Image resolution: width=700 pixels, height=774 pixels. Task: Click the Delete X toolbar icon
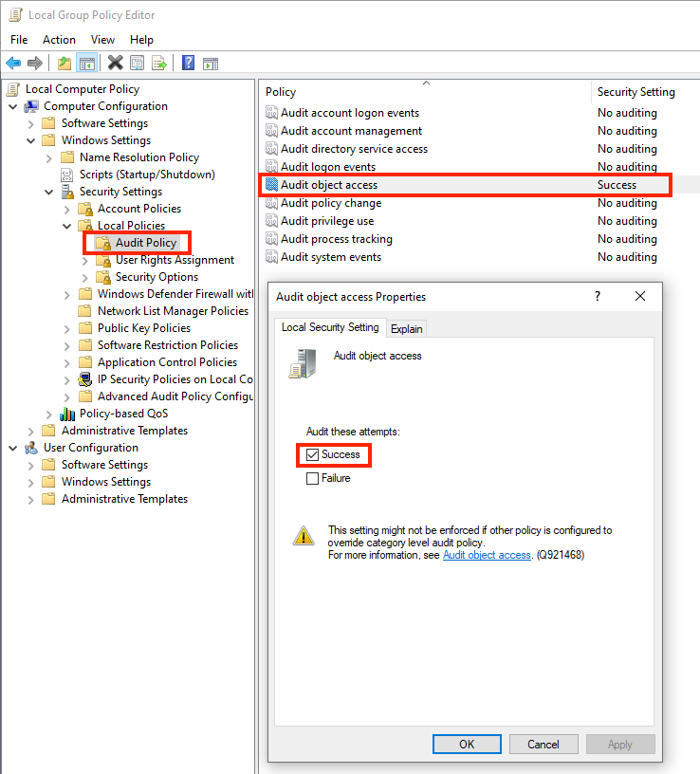coord(116,64)
